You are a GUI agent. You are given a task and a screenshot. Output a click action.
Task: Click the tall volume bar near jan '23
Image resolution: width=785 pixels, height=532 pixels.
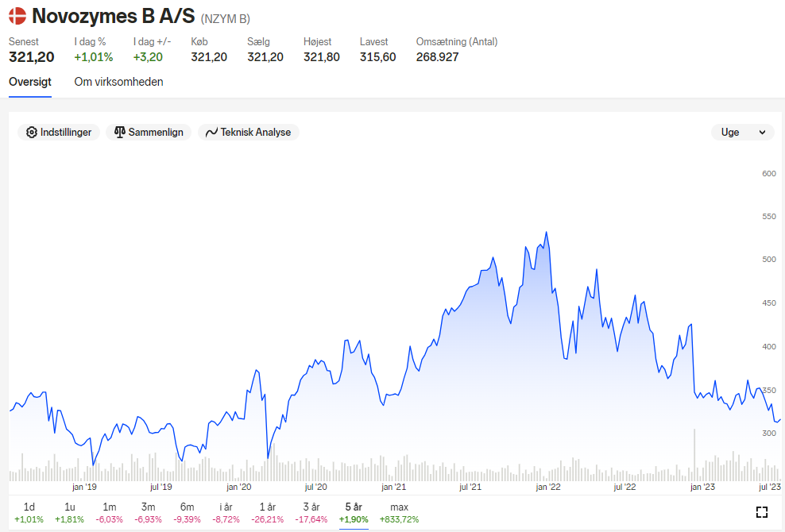(x=694, y=455)
